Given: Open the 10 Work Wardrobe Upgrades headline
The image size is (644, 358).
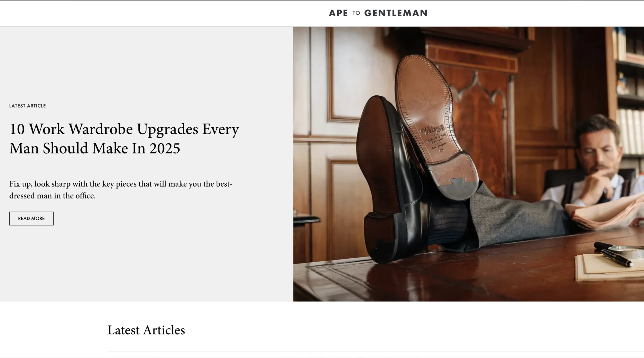Looking at the screenshot, I should pos(124,138).
